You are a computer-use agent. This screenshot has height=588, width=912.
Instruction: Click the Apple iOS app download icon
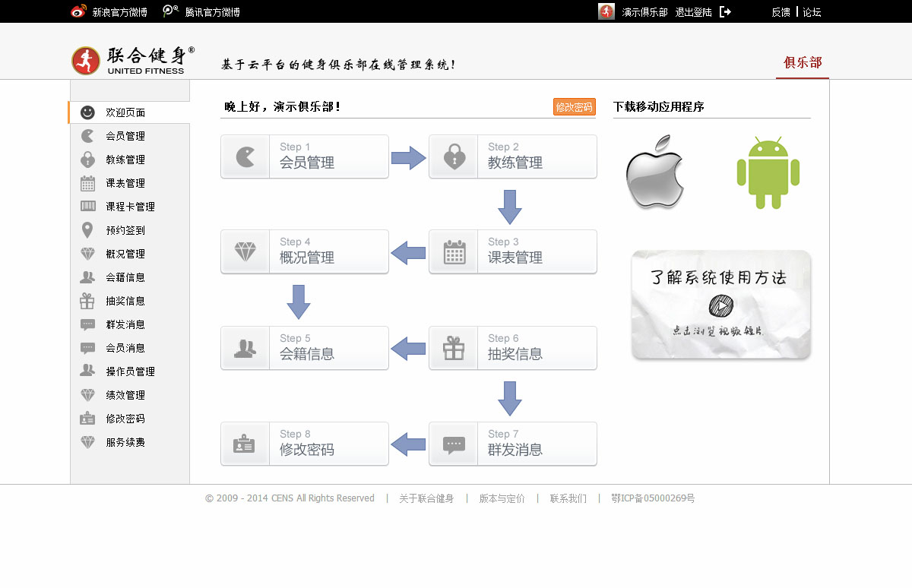click(x=655, y=172)
